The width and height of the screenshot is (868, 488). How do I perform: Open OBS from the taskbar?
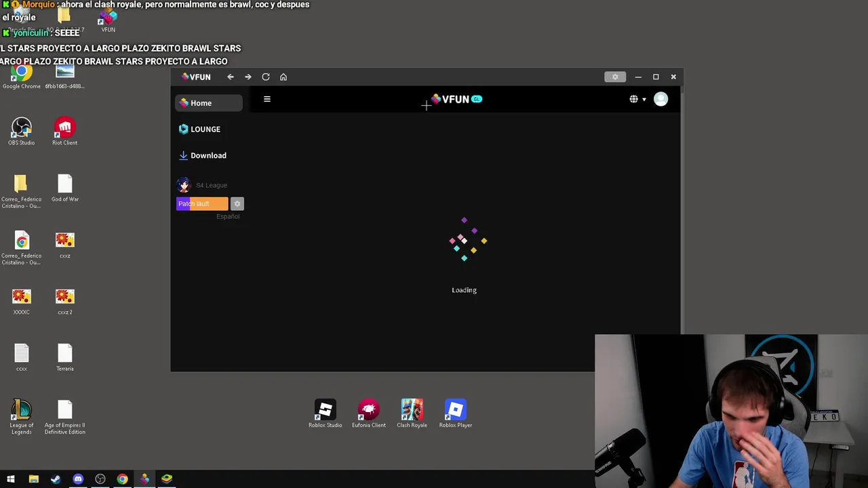coord(100,479)
